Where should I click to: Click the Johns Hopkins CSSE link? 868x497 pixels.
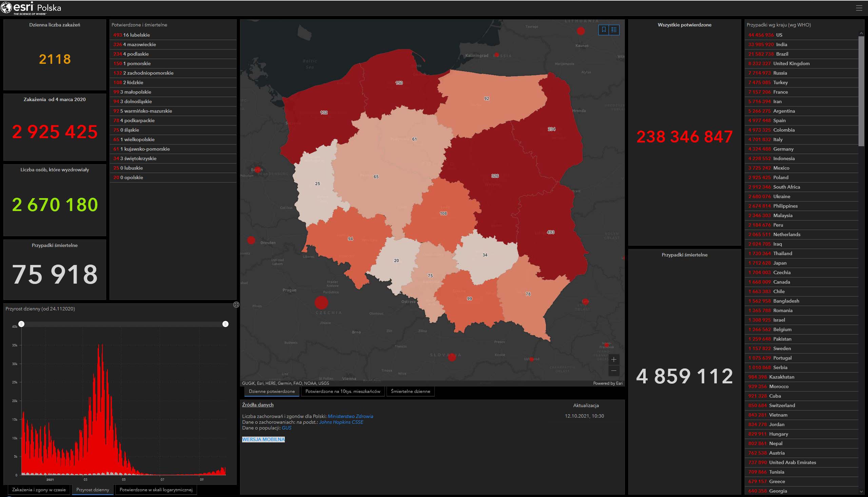click(x=341, y=422)
